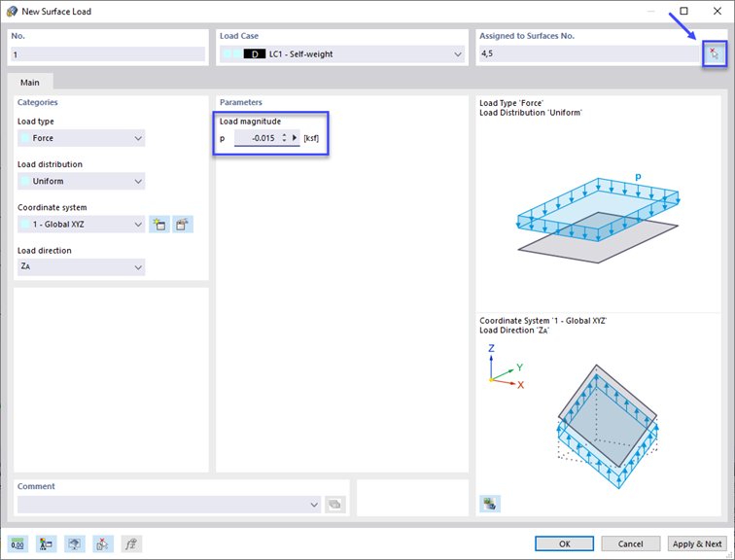Viewport: 735px width, 560px height.
Task: Expand the Comment dropdown list
Action: pos(314,505)
